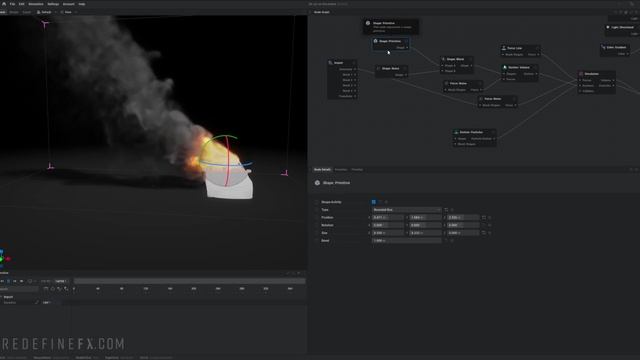Open the Help menu
The height and width of the screenshot is (360, 640).
82,4
